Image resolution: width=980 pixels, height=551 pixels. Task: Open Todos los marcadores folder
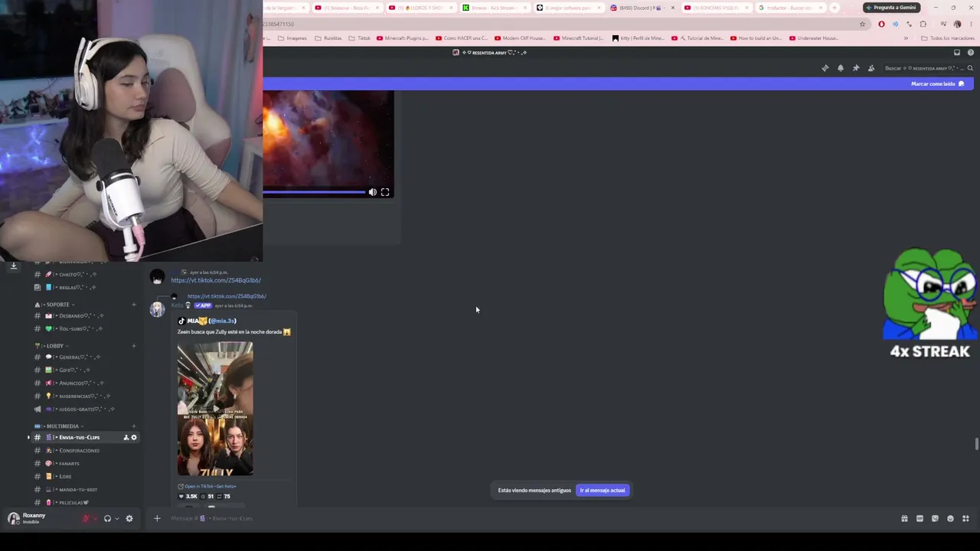(948, 38)
